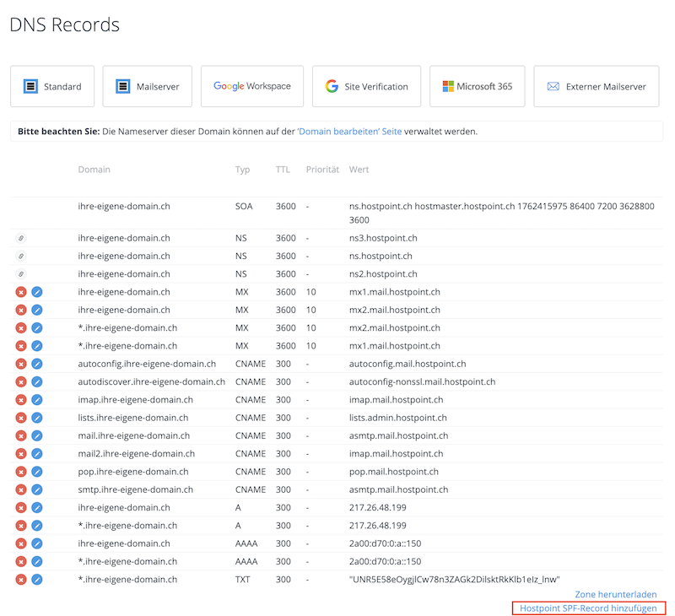Screen dimensions: 675x616
Task: Click the value pop.mail.hostpoint.ch
Action: (393, 472)
